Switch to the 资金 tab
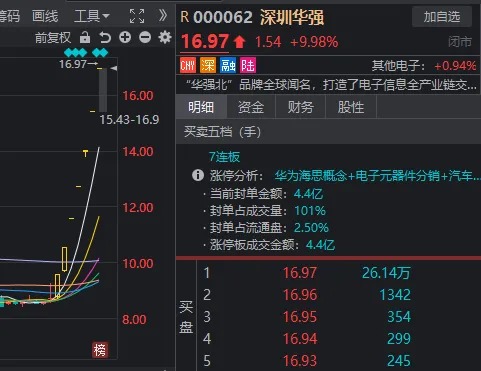This screenshot has height=371, width=481. [251, 107]
